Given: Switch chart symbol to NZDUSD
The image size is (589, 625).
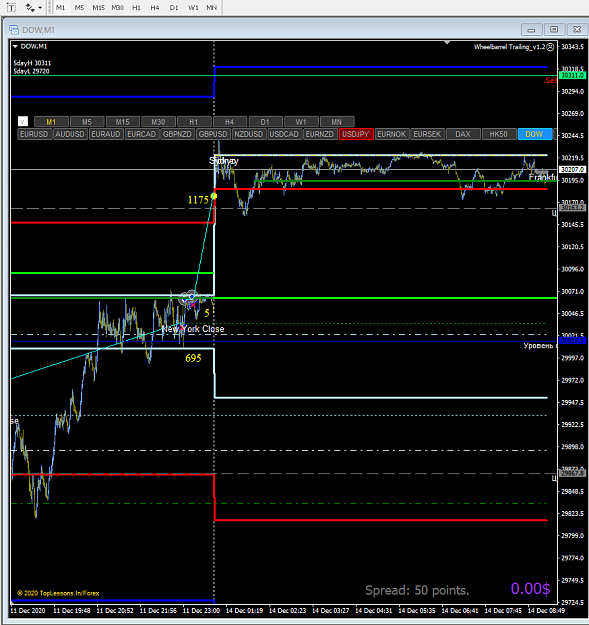Looking at the screenshot, I should pyautogui.click(x=248, y=134).
